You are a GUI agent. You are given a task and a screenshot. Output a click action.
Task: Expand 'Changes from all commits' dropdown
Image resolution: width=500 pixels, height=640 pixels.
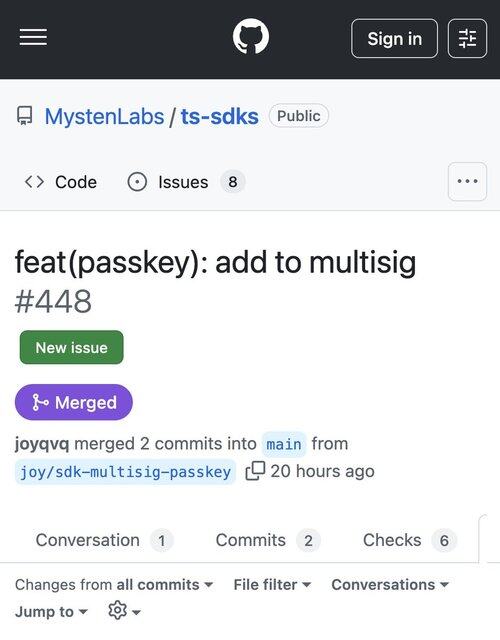coord(114,584)
